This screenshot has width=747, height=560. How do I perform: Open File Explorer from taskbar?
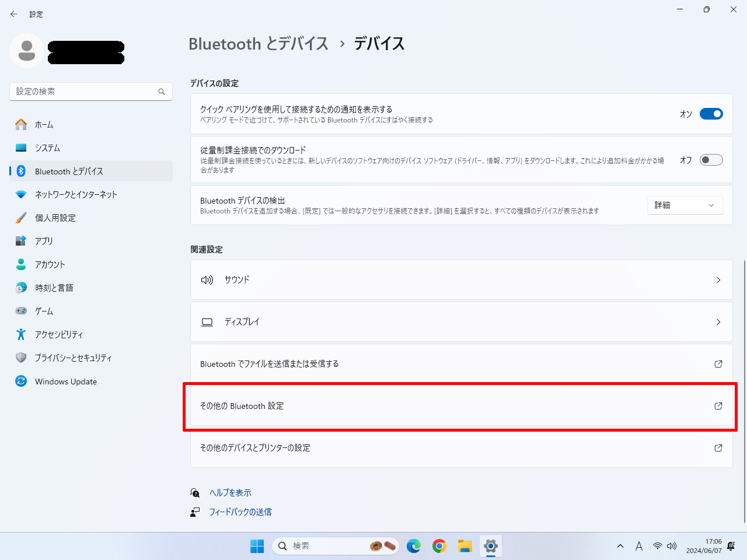(x=465, y=546)
